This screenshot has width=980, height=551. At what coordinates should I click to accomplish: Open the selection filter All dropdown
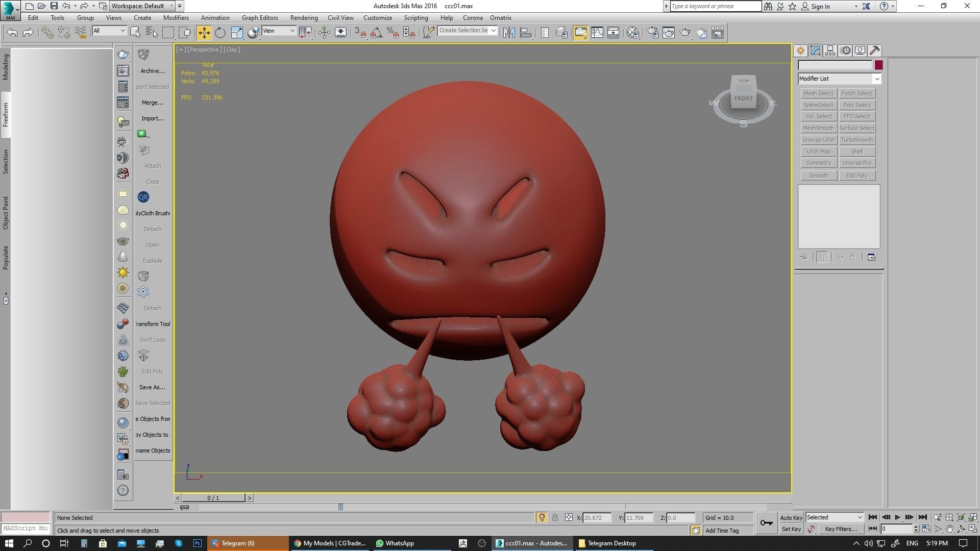tap(109, 31)
